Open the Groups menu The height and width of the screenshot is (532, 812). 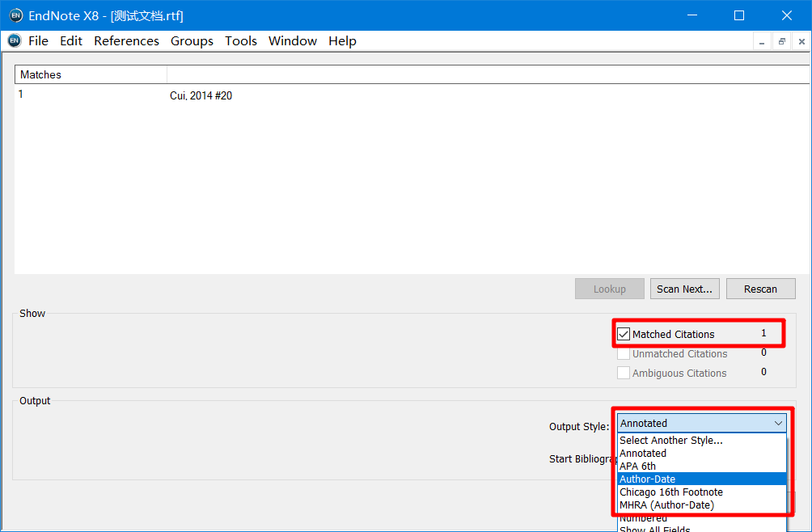(x=192, y=41)
